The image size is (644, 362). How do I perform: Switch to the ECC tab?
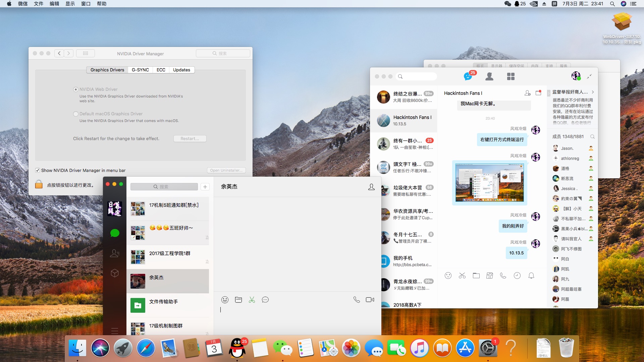point(161,70)
